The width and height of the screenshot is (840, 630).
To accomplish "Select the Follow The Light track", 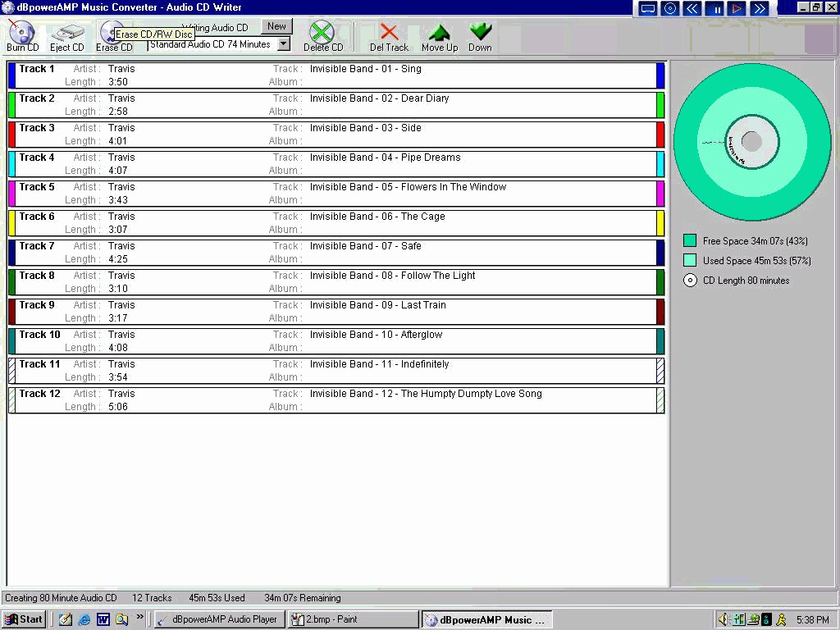I will click(x=336, y=281).
